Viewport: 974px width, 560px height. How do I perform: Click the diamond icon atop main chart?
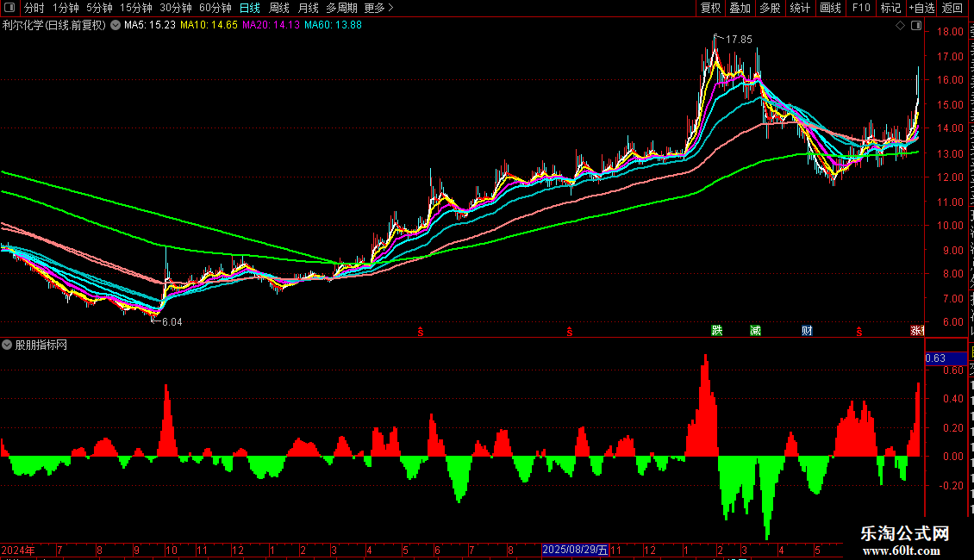pos(900,26)
